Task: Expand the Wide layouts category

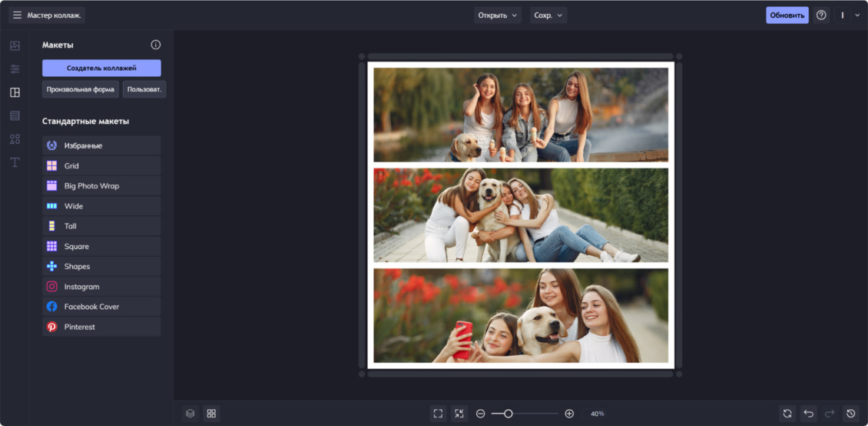Action: [101, 206]
